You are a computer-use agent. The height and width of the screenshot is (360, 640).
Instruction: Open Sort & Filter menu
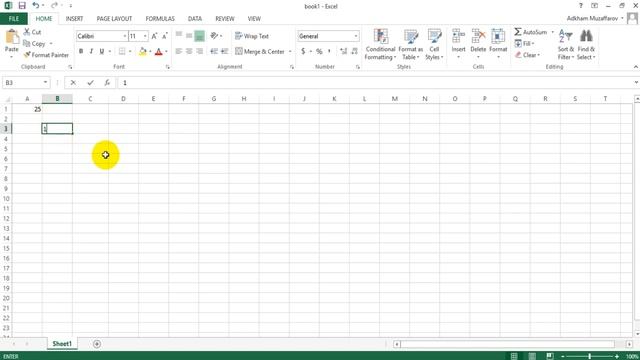(x=566, y=45)
